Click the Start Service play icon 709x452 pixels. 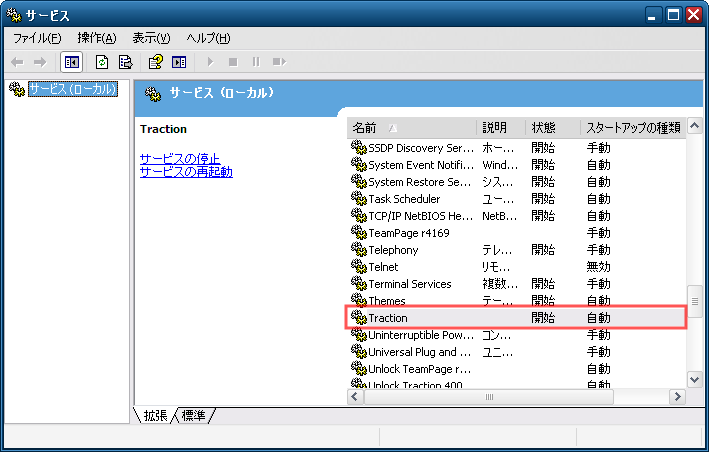[x=210, y=62]
